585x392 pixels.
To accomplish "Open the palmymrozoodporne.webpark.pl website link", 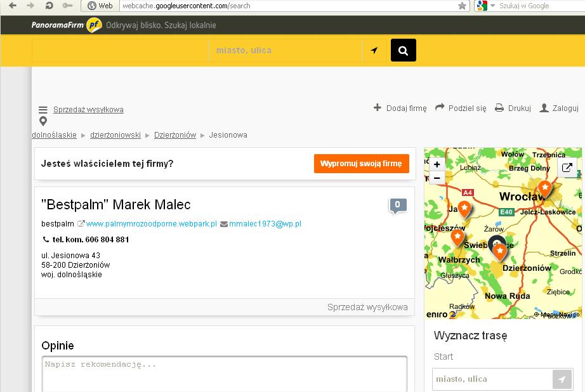I will pyautogui.click(x=151, y=224).
